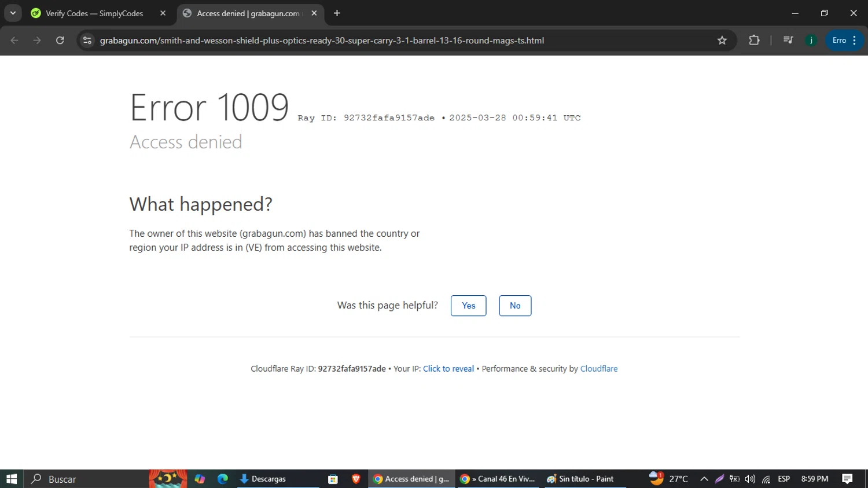Open the notification center icon
868x488 pixels.
(847, 479)
